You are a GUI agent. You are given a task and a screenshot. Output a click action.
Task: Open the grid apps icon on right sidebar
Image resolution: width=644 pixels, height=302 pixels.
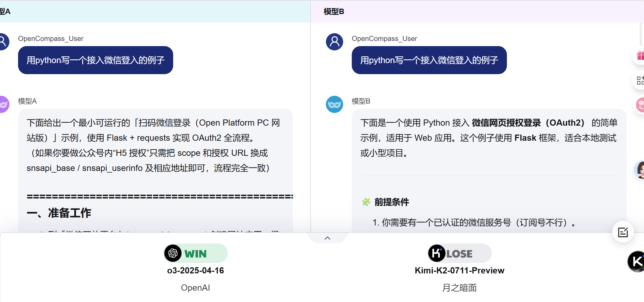pyautogui.click(x=640, y=80)
